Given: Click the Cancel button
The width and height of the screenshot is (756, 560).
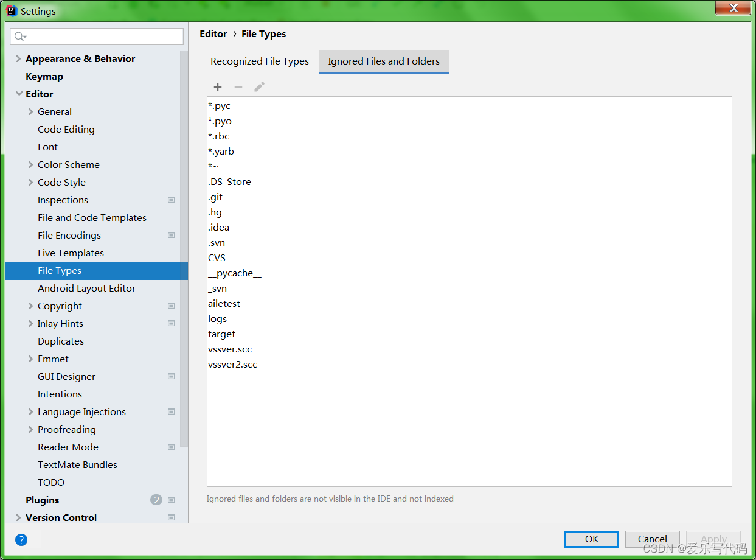Looking at the screenshot, I should [653, 539].
